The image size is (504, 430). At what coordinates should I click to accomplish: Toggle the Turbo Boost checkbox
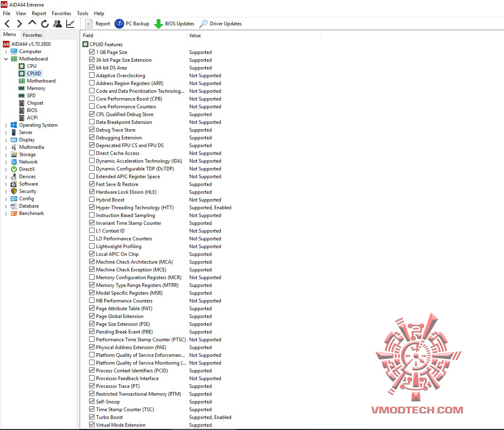pyautogui.click(x=92, y=417)
